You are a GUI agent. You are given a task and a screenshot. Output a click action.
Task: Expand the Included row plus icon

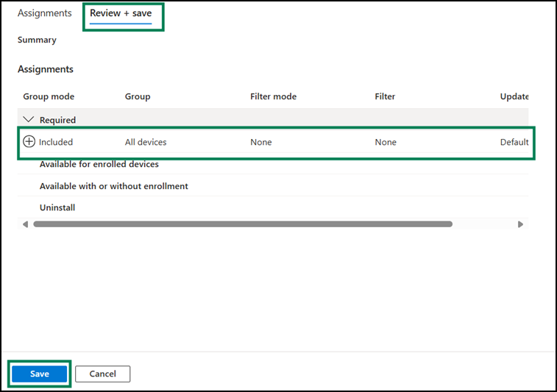pyautogui.click(x=29, y=142)
